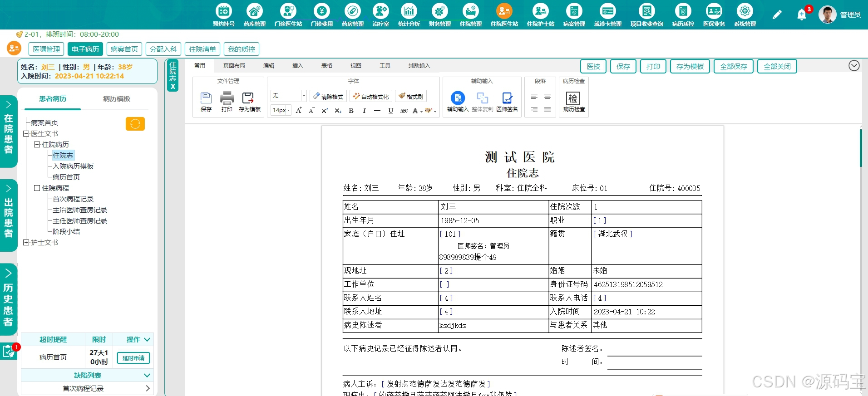
Task: Close the 住院志 tab with X
Action: coord(173,86)
